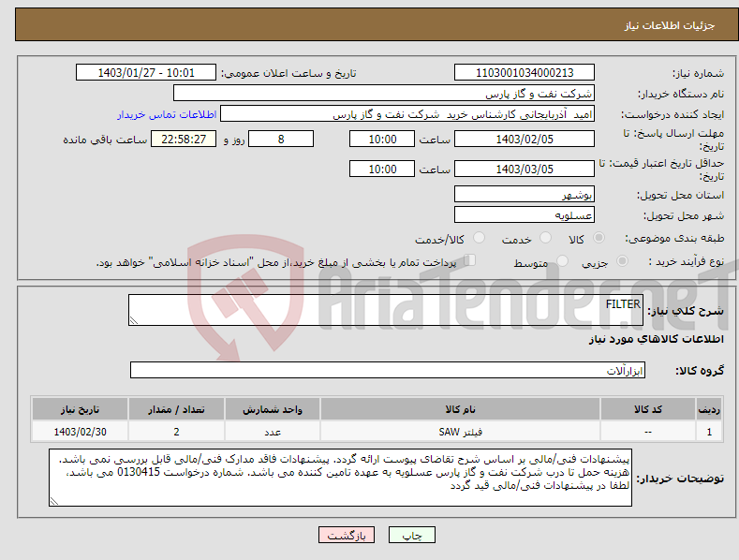Screen dimensions: 739x560
Task: Click اطلاعات کالاهای مورد نیاز section heading
Action: (656, 339)
